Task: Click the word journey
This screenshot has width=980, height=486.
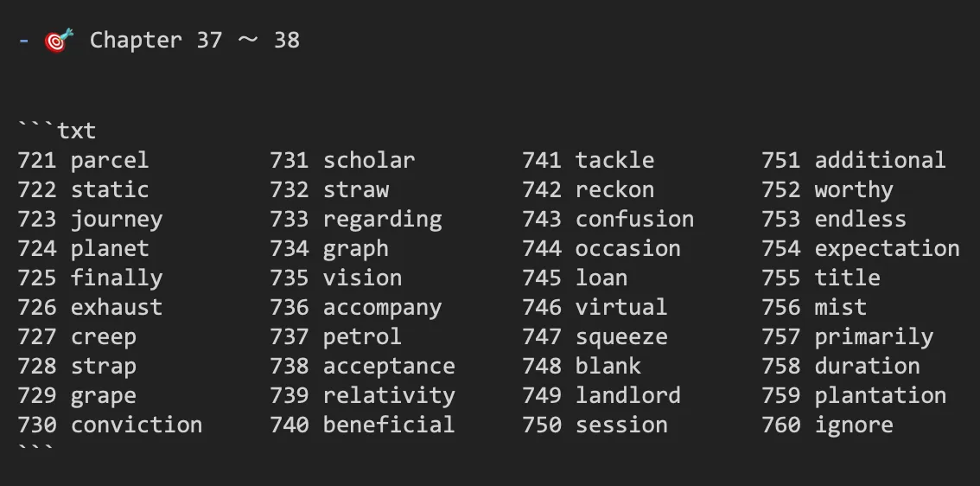Action: point(117,220)
